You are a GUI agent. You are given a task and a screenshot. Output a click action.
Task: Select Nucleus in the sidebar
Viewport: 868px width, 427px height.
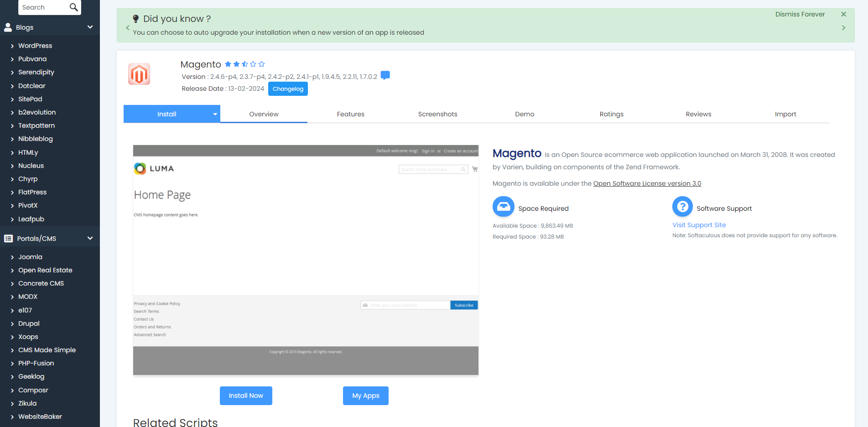(x=31, y=166)
